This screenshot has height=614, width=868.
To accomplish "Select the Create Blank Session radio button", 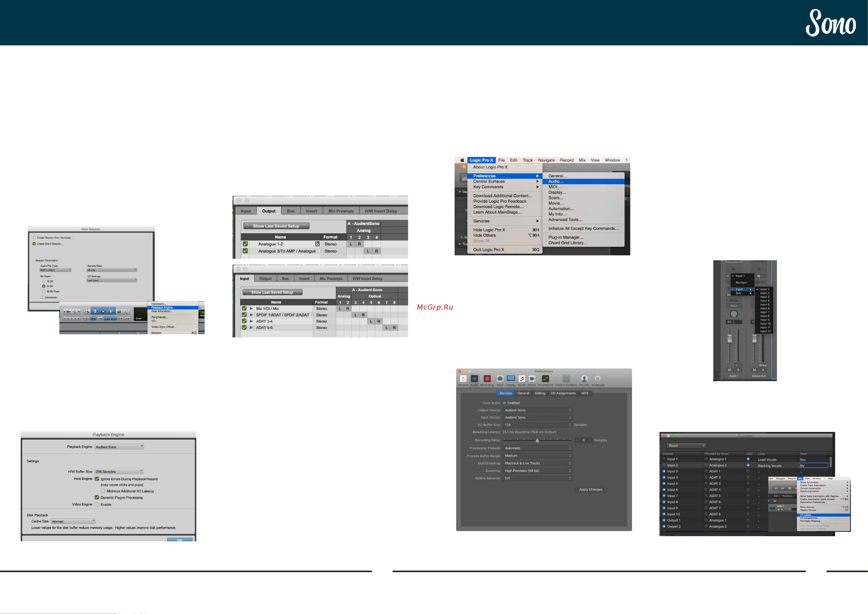I will 34,244.
